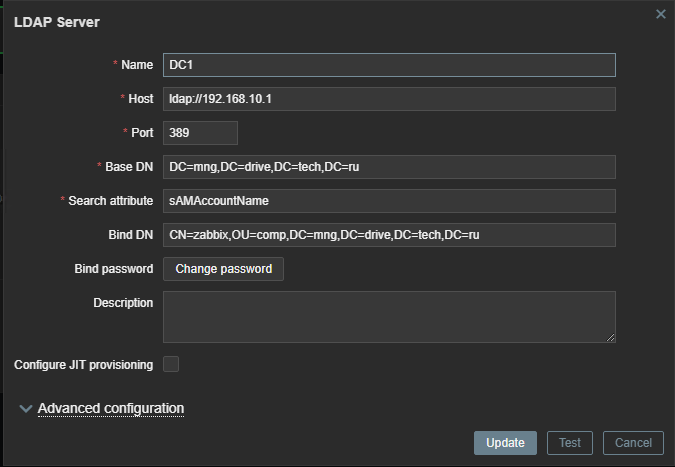Focus the Host field with ldap address

click(388, 99)
